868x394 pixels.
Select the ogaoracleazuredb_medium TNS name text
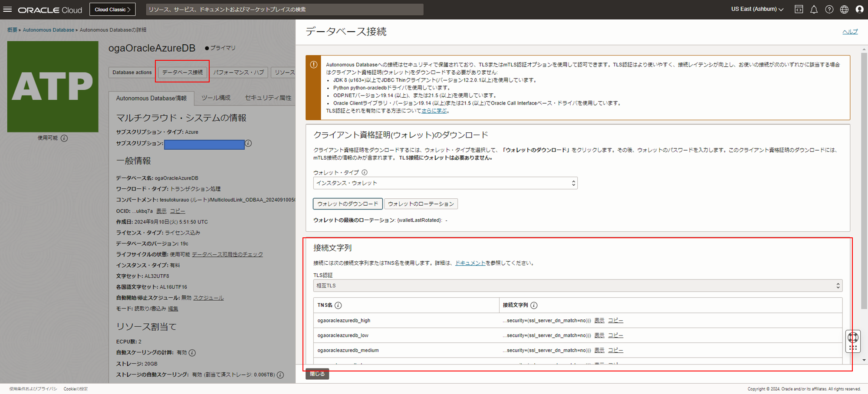[x=348, y=350]
